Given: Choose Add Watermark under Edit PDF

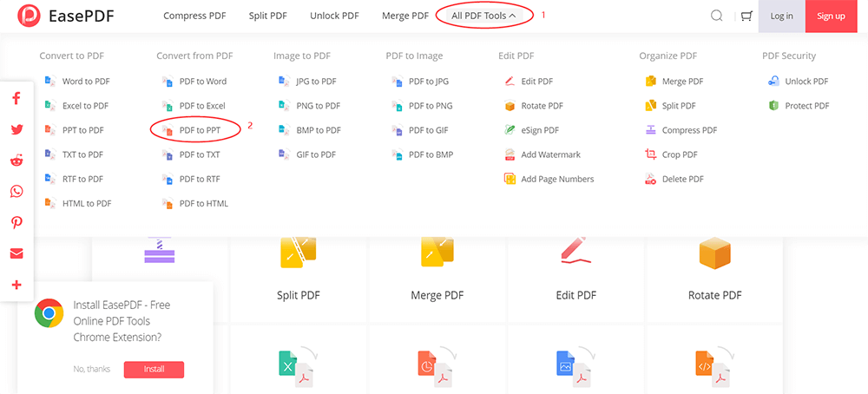Looking at the screenshot, I should point(550,154).
